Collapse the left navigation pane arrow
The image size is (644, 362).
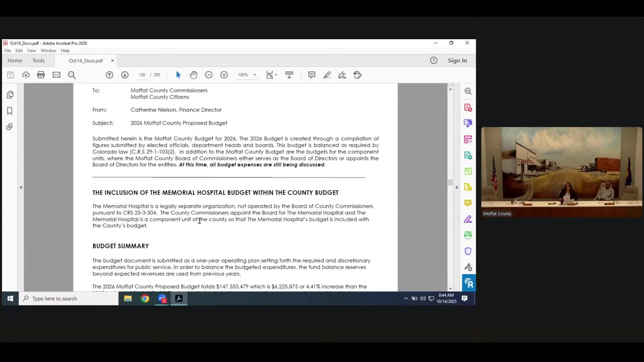(21, 187)
